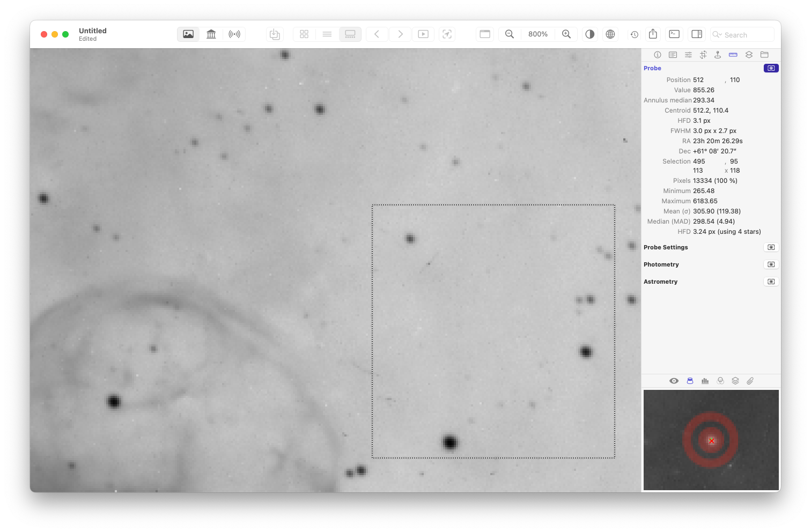Viewport: 811px width, 532px height.
Task: Toggle the eye preview icon in lower panel
Action: [x=674, y=381]
